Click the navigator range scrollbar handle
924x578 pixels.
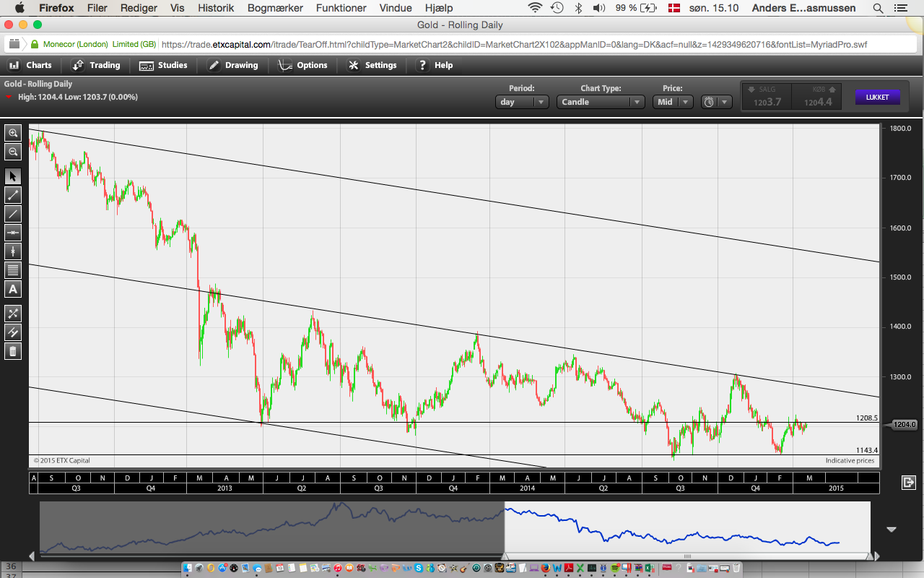pyautogui.click(x=687, y=556)
